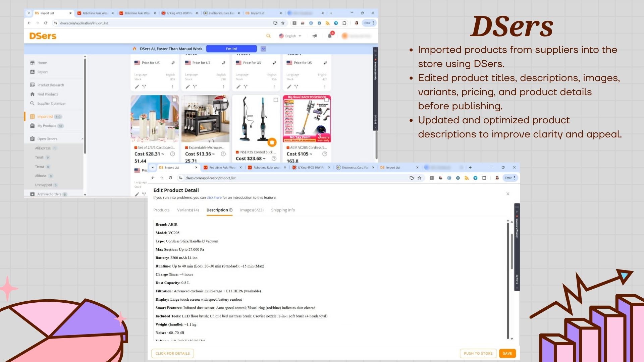Open the megaphone announcements icon
This screenshot has width=644, height=362.
click(315, 36)
